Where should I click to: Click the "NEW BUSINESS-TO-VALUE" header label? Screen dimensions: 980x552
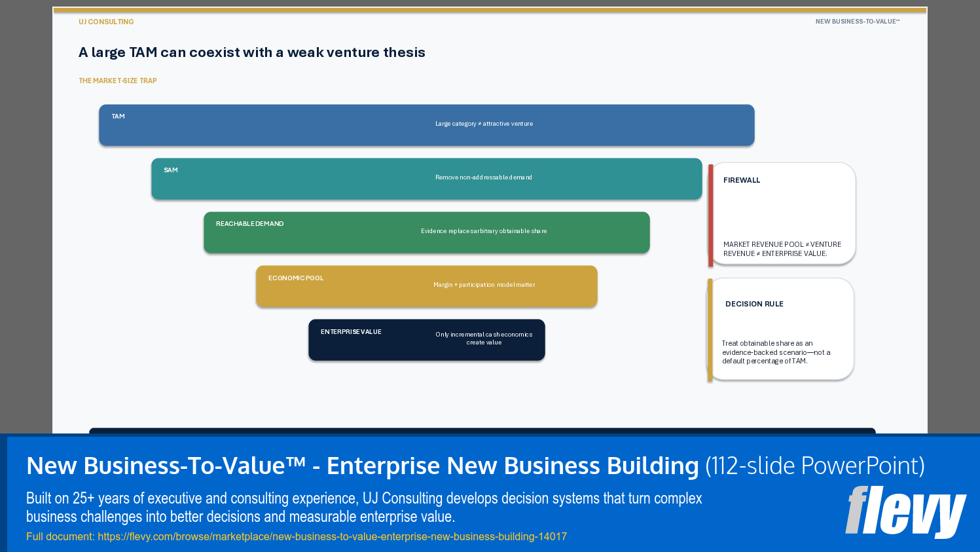[x=858, y=22]
